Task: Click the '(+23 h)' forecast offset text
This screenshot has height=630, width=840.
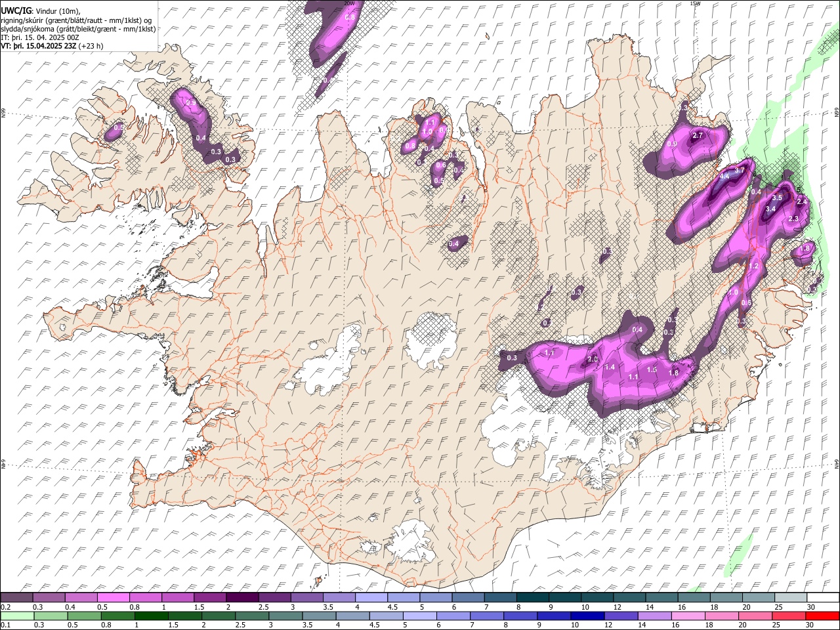Action: pos(91,47)
